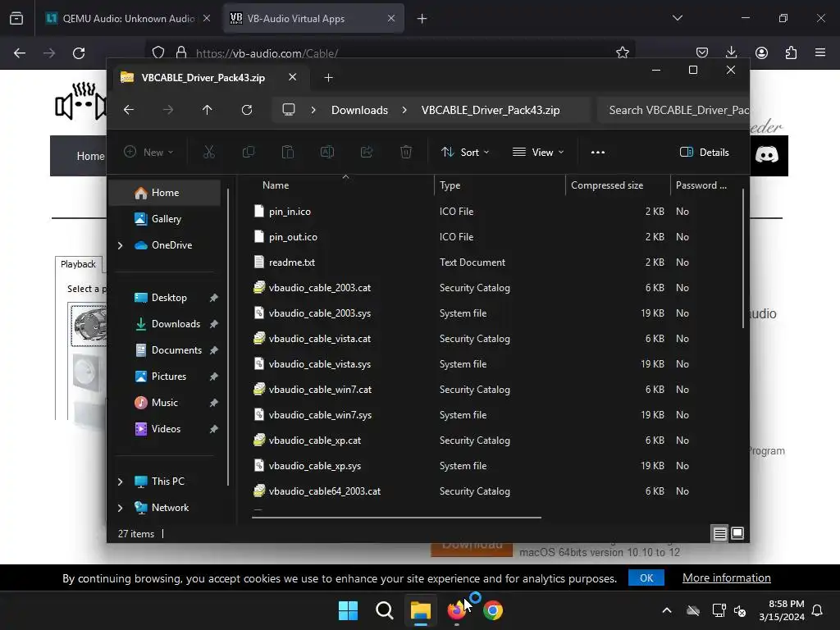Image resolution: width=840 pixels, height=630 pixels.
Task: Close the QEMU Audio browser tab
Action: click(x=207, y=19)
